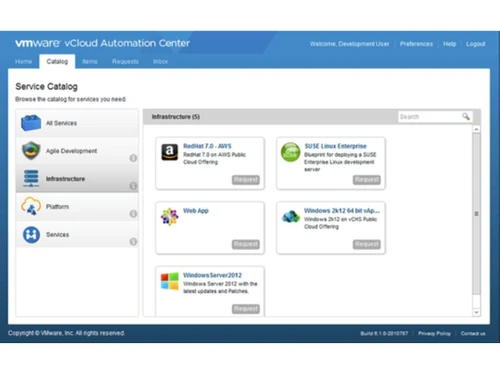500x375 pixels.
Task: Open info icon for Services
Action: 133,241
